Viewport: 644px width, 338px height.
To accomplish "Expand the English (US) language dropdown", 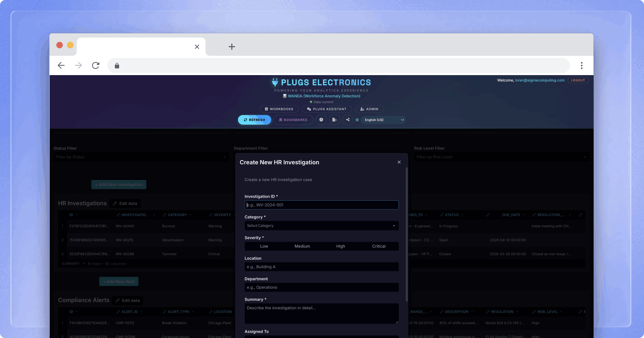I will tap(383, 120).
